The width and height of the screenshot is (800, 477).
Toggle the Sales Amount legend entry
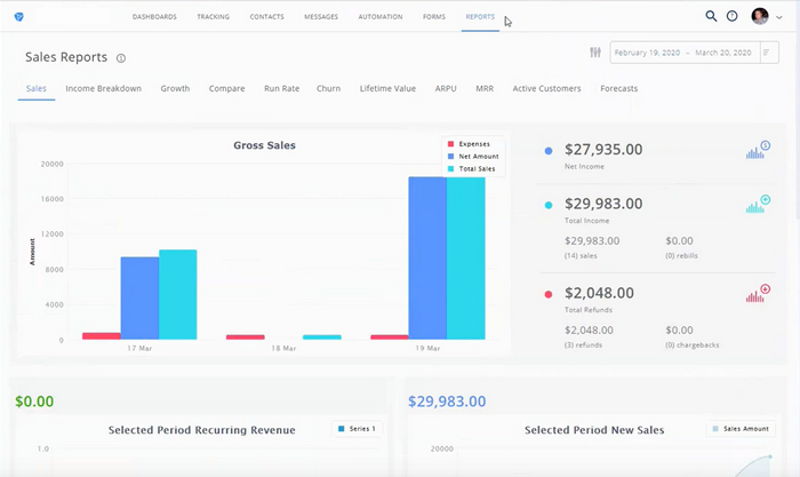pyautogui.click(x=740, y=429)
